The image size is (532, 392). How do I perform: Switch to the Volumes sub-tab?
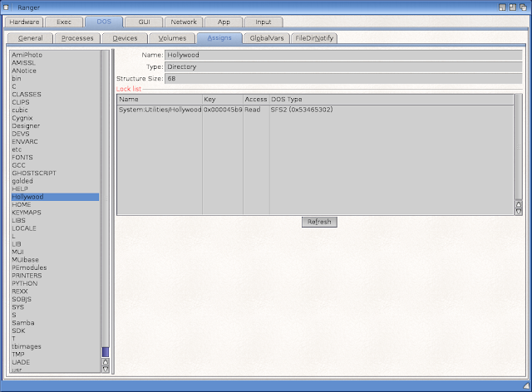172,38
